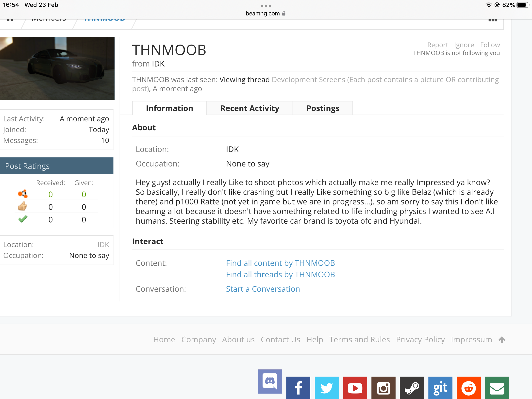Screen dimensions: 532x399
Task: Click the THNMOOB username heading
Action: 169,50
